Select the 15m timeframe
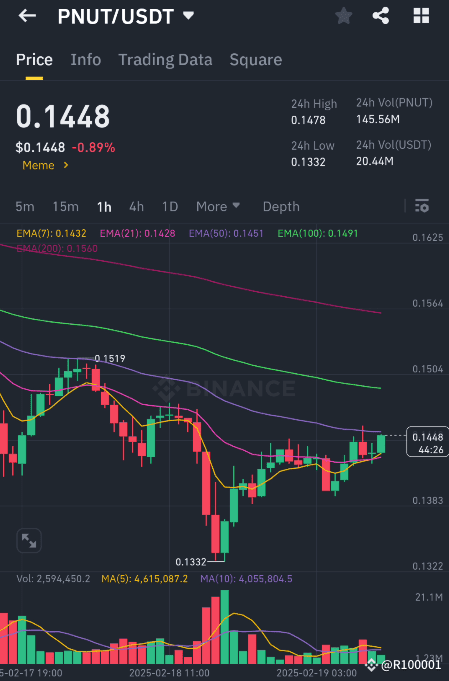Image resolution: width=449 pixels, height=681 pixels. point(66,207)
